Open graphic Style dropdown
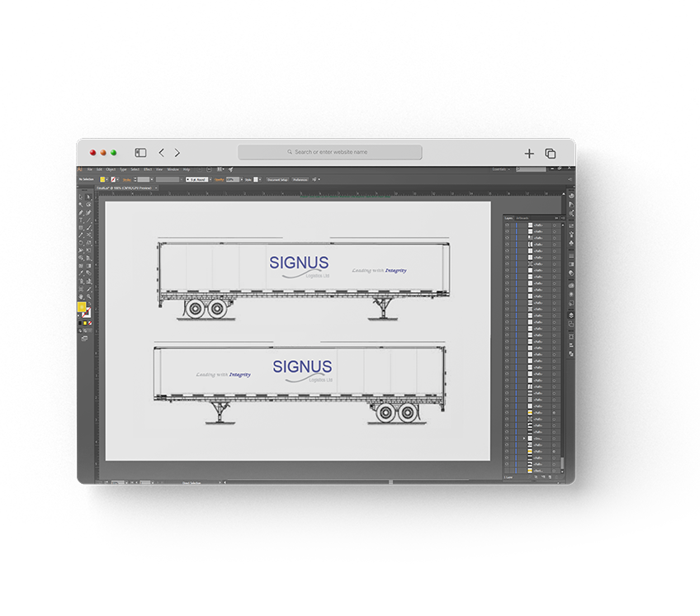The height and width of the screenshot is (616, 700). 260,179
